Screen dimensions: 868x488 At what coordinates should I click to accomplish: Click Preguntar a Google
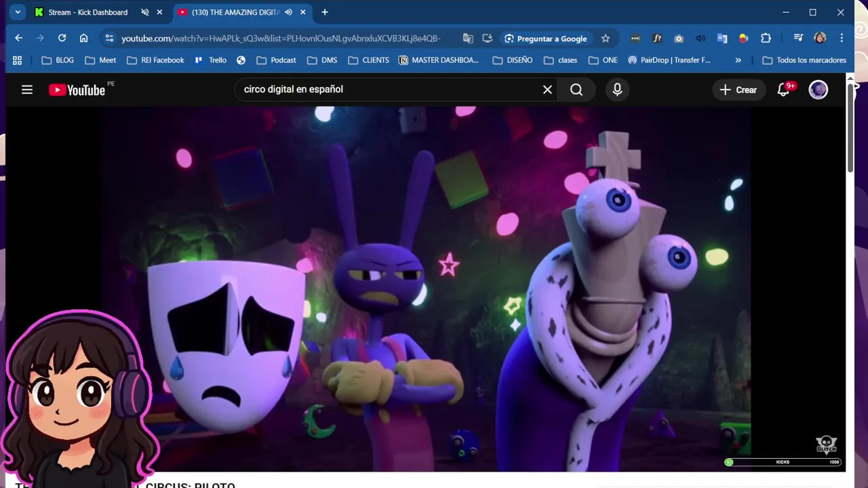point(546,39)
